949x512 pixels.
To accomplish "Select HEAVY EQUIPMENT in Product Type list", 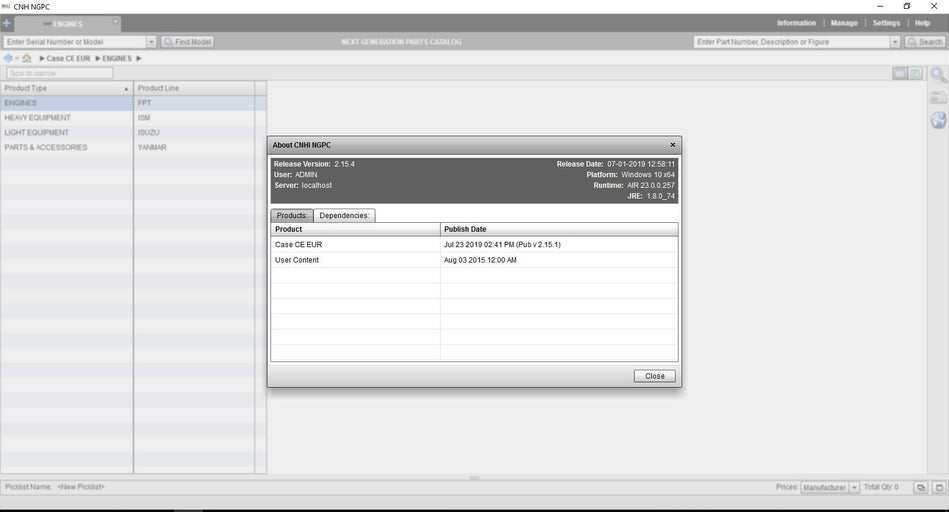I will coord(38,118).
